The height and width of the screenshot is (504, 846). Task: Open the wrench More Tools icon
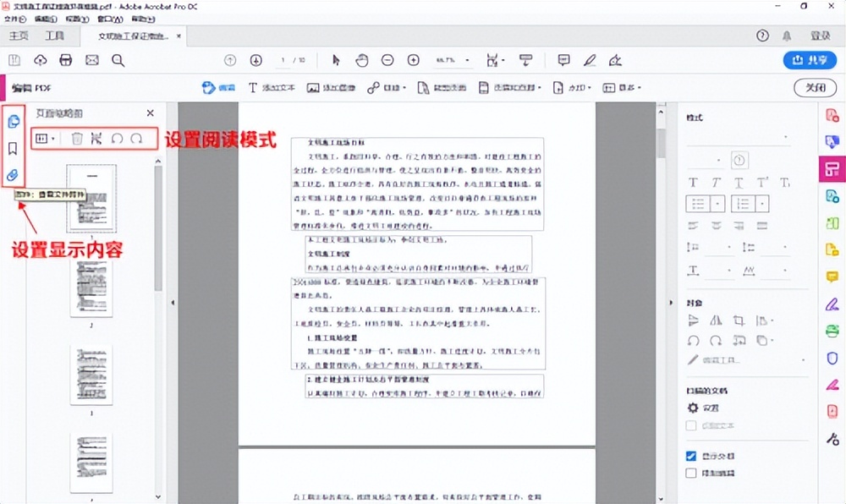point(832,439)
